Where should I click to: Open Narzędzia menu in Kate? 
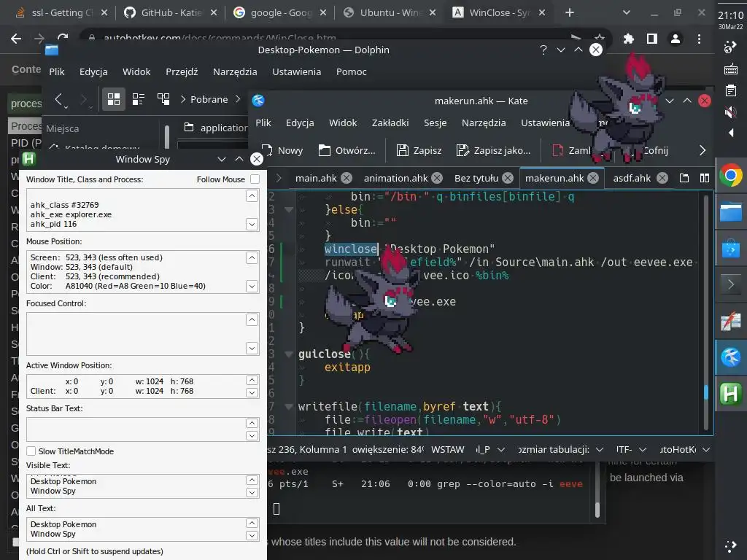[x=484, y=122]
